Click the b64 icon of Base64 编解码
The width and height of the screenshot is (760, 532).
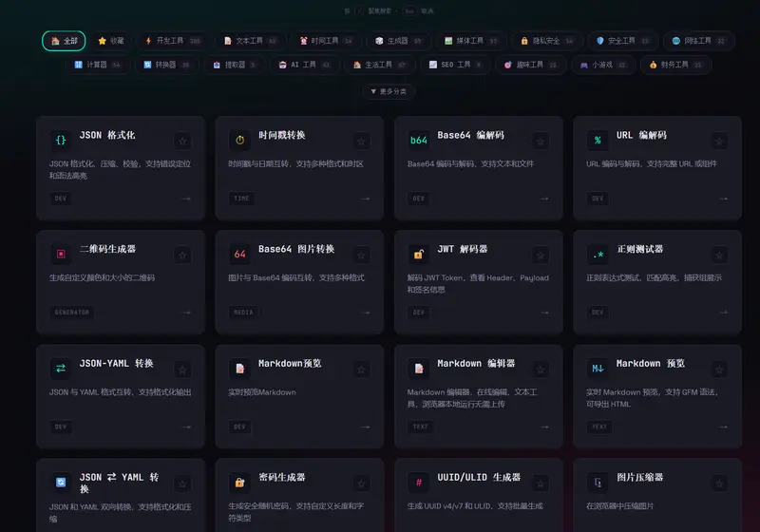point(419,140)
